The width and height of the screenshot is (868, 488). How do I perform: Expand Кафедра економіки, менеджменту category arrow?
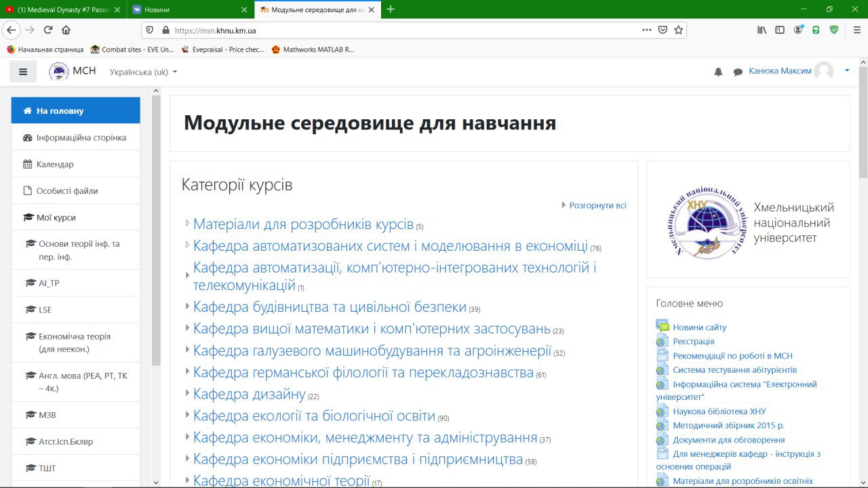[188, 437]
